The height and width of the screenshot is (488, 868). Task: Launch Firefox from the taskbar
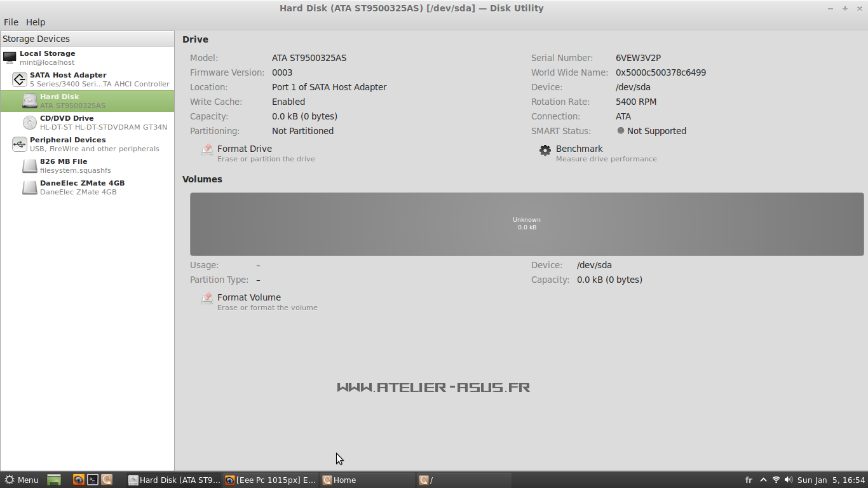(78, 480)
